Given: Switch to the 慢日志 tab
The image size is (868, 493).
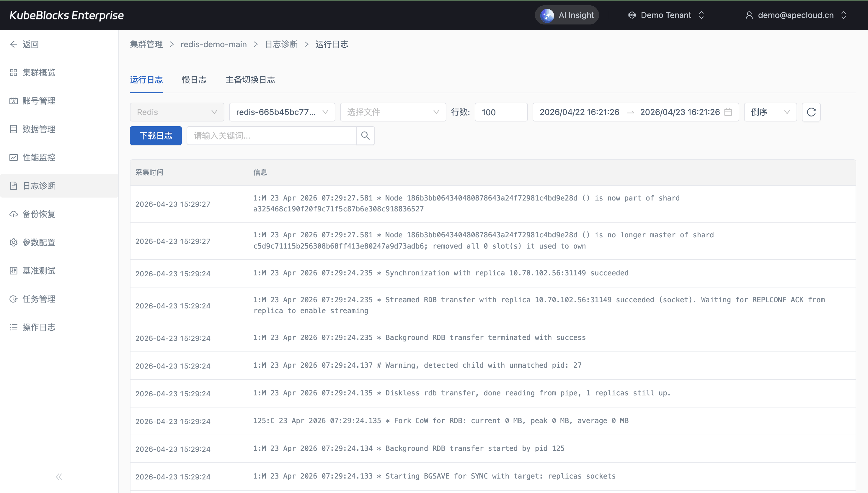Looking at the screenshot, I should point(194,80).
